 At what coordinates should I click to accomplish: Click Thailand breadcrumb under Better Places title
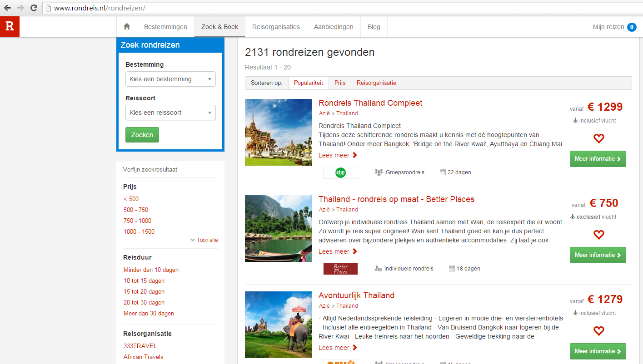pyautogui.click(x=347, y=210)
